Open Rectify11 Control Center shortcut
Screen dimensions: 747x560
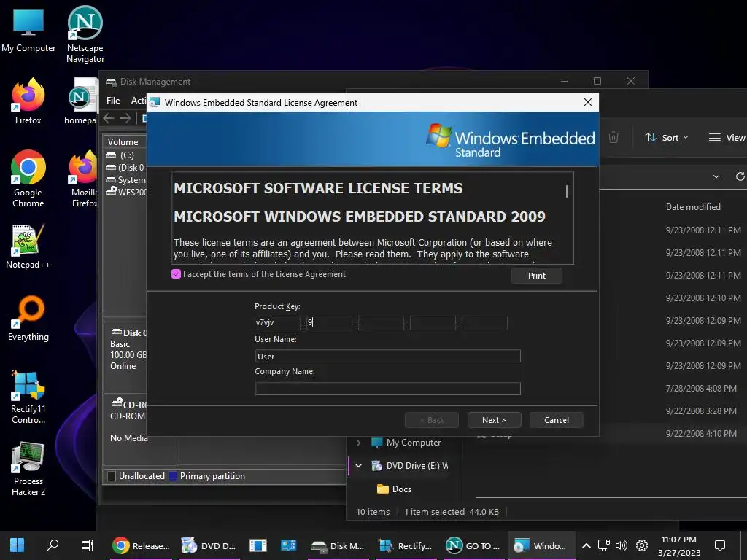[x=28, y=397]
